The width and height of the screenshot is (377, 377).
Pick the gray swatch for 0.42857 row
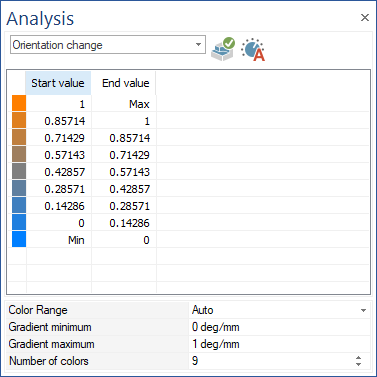(x=19, y=171)
